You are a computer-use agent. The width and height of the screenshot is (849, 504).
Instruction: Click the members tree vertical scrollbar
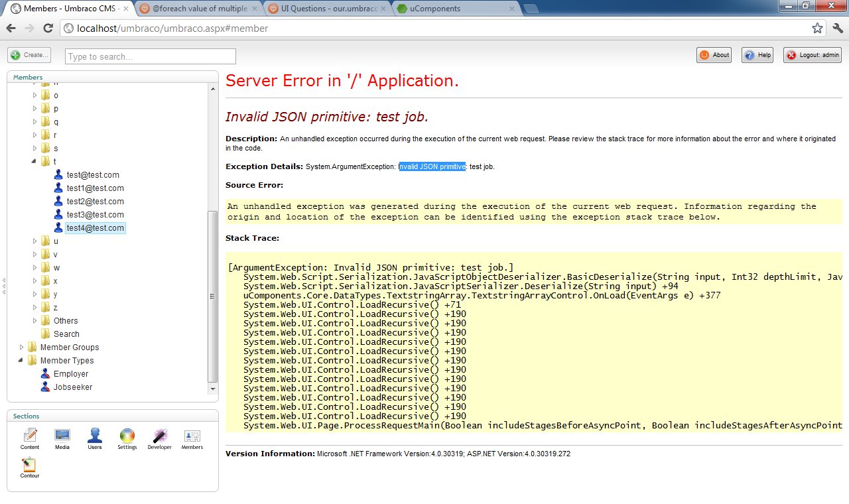(x=212, y=295)
